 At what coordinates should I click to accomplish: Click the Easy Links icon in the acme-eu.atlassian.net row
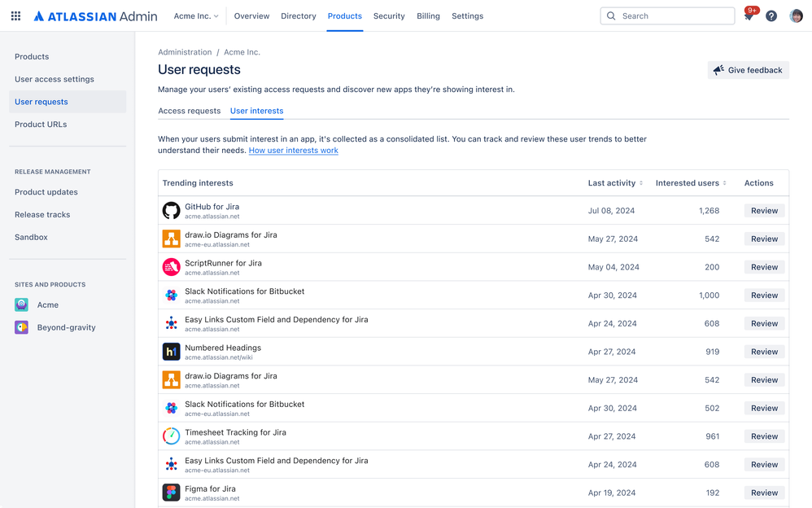pos(172,465)
